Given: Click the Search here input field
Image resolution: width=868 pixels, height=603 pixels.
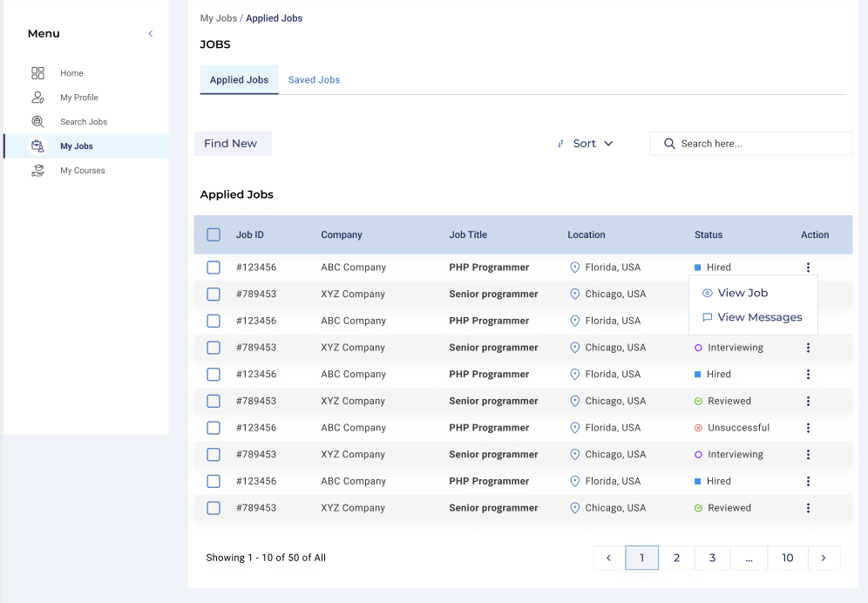Looking at the screenshot, I should [x=758, y=144].
